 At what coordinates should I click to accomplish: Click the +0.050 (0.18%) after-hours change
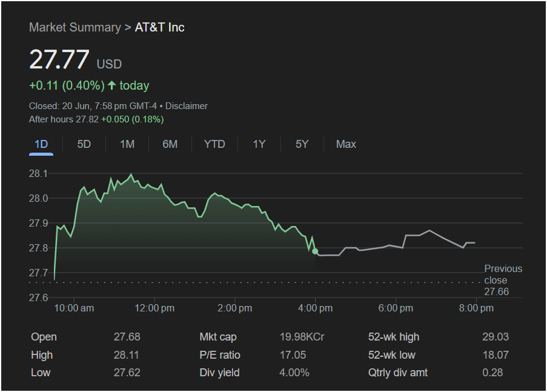pyautogui.click(x=133, y=119)
